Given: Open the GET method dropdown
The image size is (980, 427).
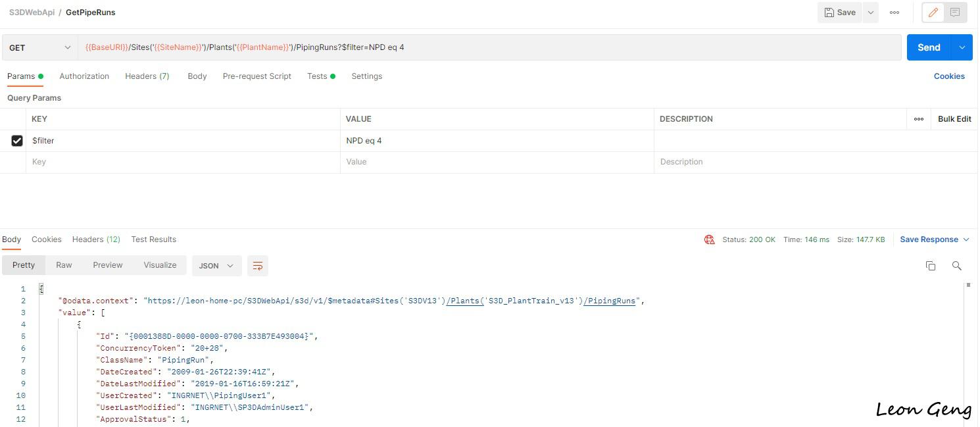Looking at the screenshot, I should (x=39, y=47).
